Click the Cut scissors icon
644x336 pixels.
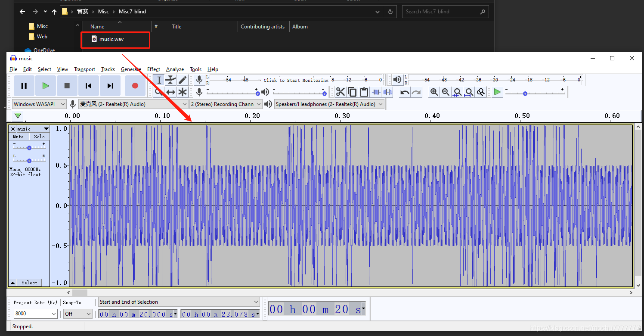[341, 92]
